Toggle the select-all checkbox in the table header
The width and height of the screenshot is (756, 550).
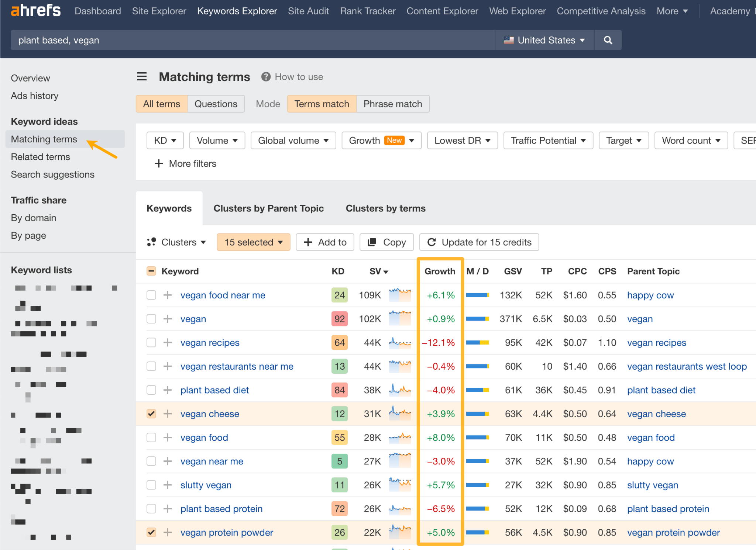tap(151, 271)
